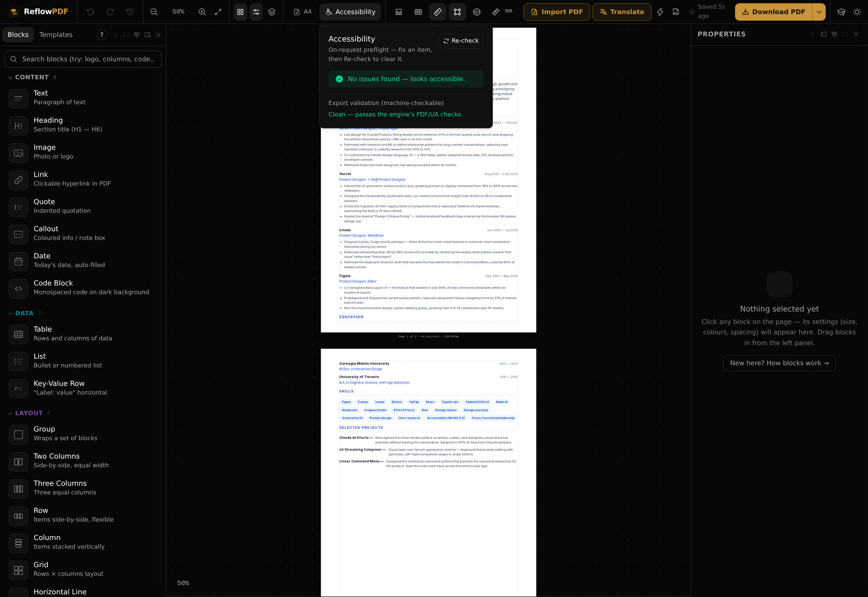This screenshot has height=597, width=868.
Task: Open 'New here? How blocks work' link
Action: tap(779, 363)
